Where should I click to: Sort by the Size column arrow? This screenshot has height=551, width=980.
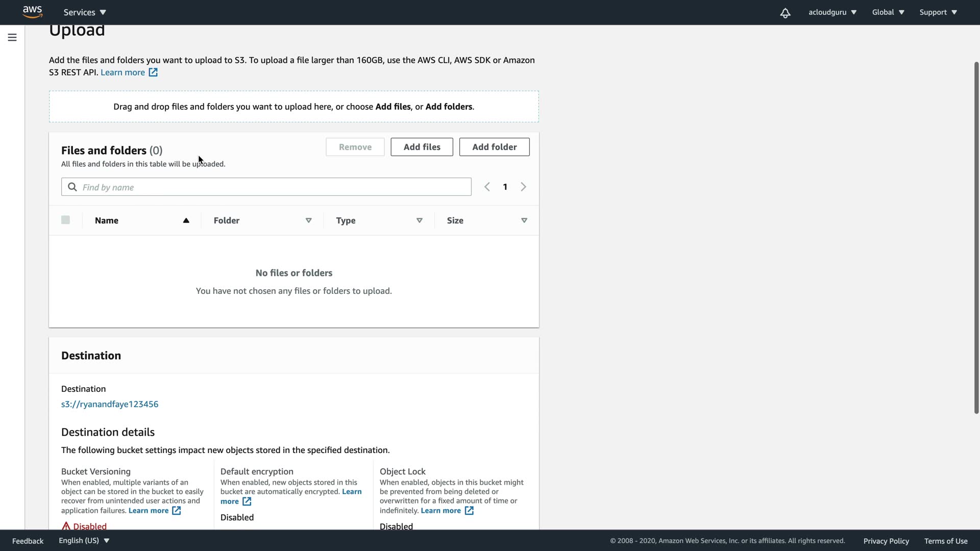pyautogui.click(x=524, y=220)
